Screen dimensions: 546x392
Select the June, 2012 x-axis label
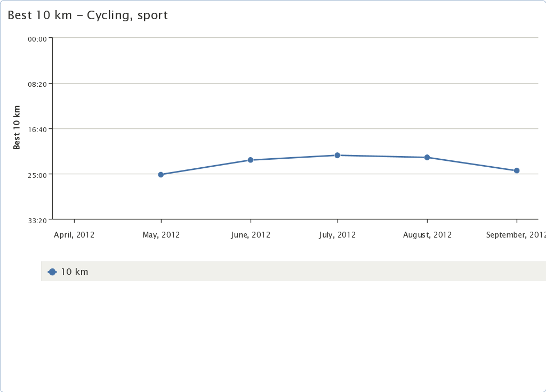[x=251, y=235]
